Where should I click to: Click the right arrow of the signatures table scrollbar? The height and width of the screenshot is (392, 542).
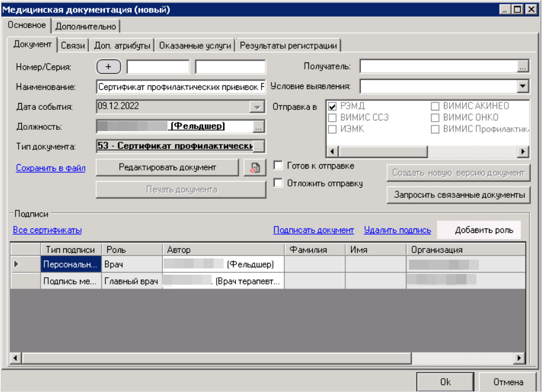click(519, 358)
